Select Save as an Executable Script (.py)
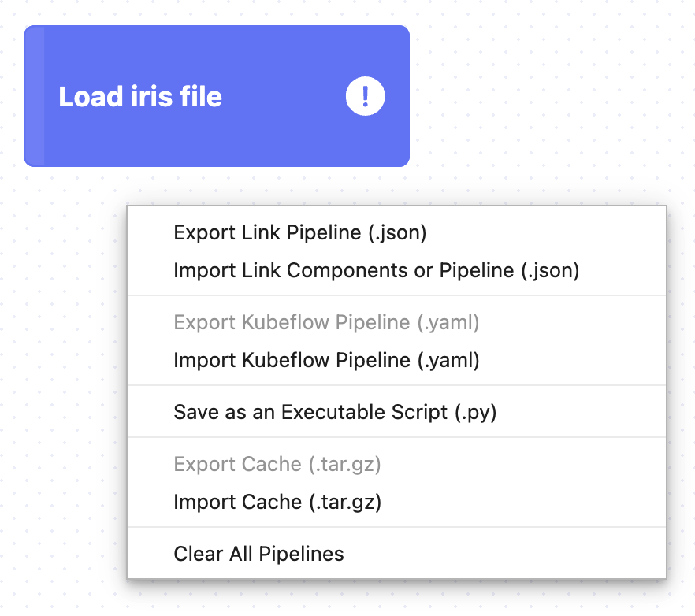 coord(335,413)
